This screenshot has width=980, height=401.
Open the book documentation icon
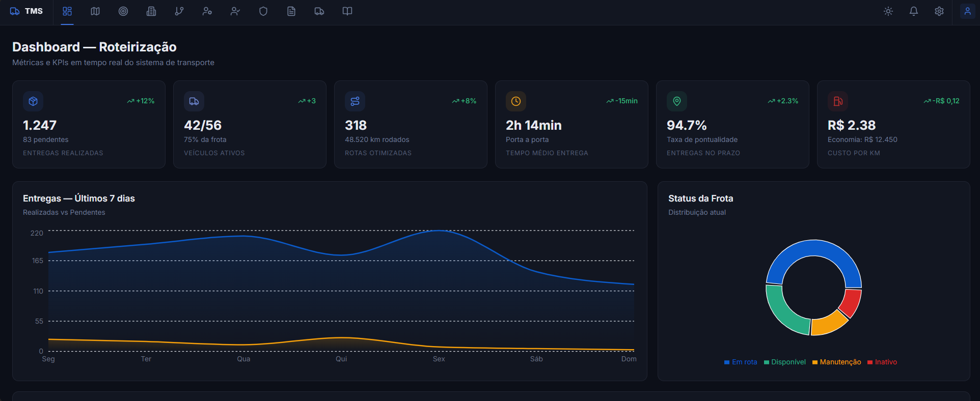347,11
